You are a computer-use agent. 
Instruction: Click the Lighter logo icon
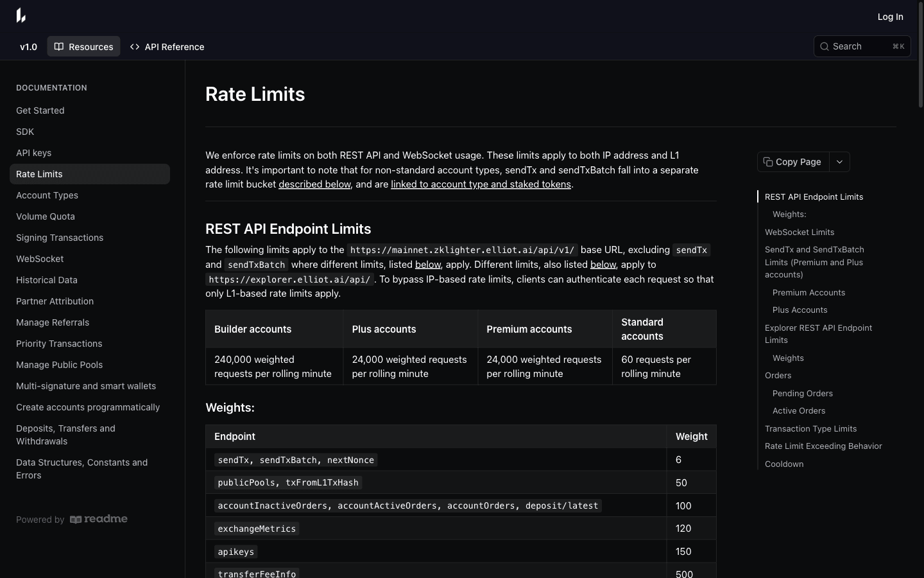[x=21, y=15]
